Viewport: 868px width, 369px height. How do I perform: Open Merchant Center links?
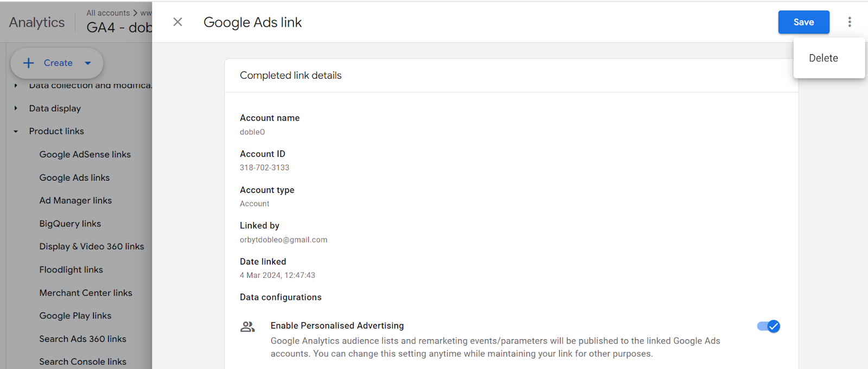[86, 293]
